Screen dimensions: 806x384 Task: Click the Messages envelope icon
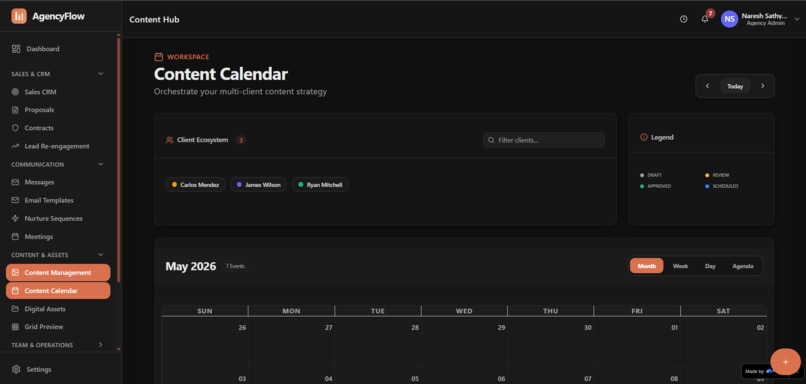click(15, 182)
